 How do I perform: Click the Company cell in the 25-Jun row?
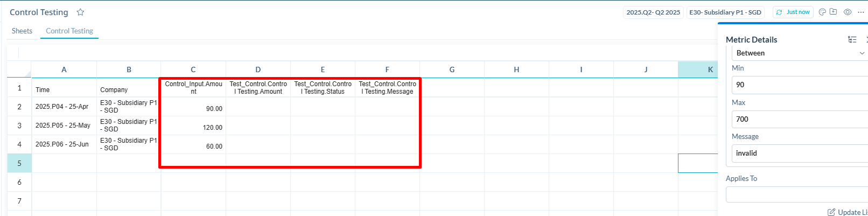129,144
